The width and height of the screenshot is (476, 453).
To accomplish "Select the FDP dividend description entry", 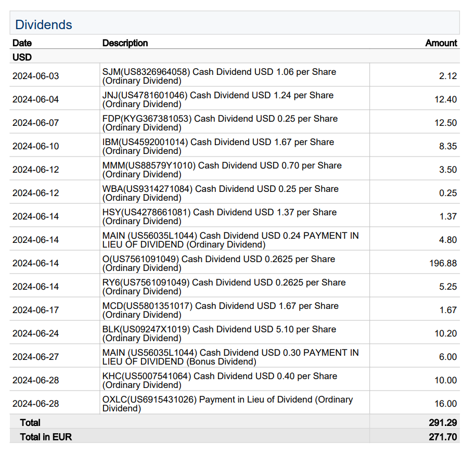I will tap(220, 123).
